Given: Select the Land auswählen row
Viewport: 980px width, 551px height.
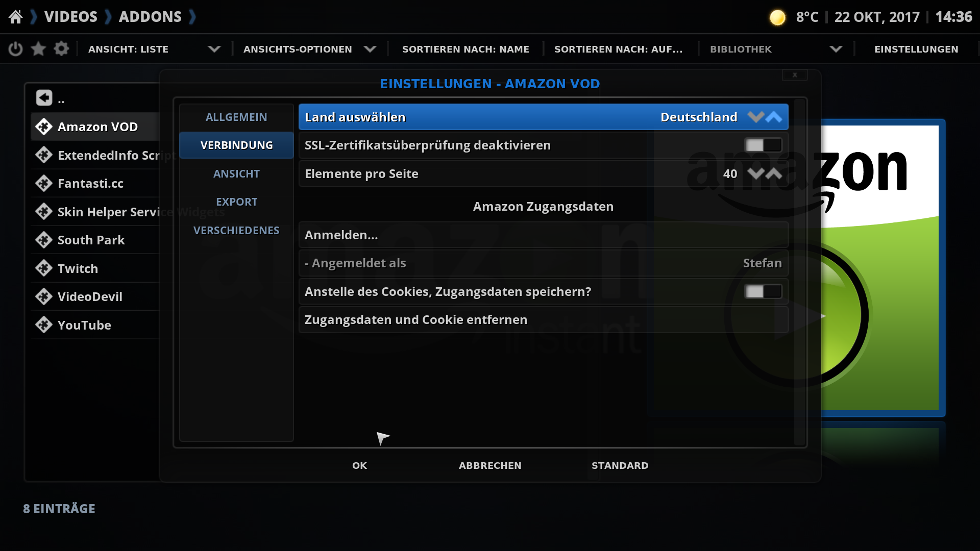Looking at the screenshot, I should pos(544,117).
